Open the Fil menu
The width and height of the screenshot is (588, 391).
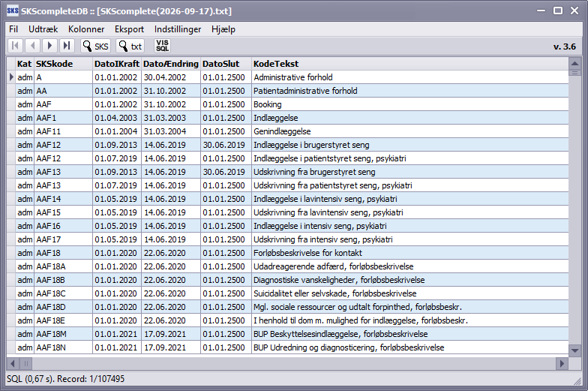click(13, 29)
